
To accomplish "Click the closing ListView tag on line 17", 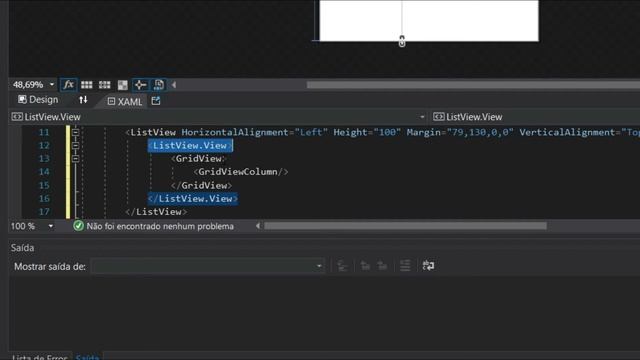I will (156, 212).
